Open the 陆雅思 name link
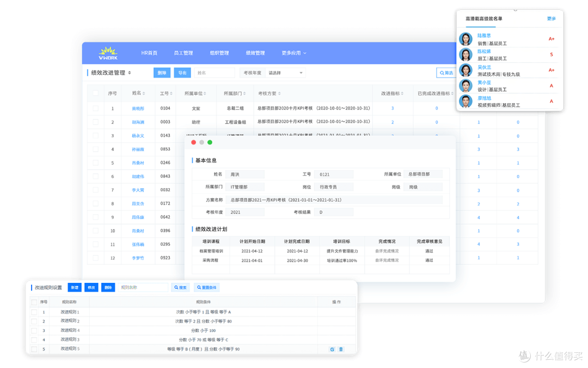This screenshot has height=368, width=588. 484,35
